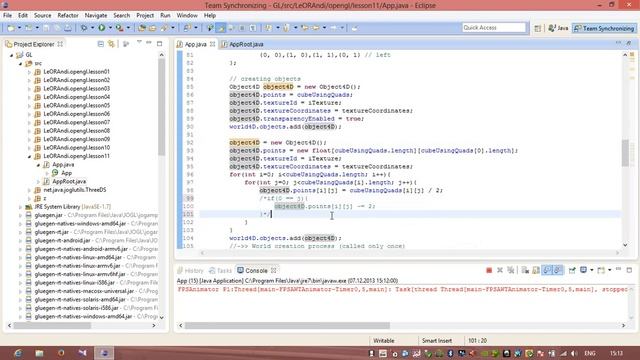Click into the Quick Access field

click(494, 27)
